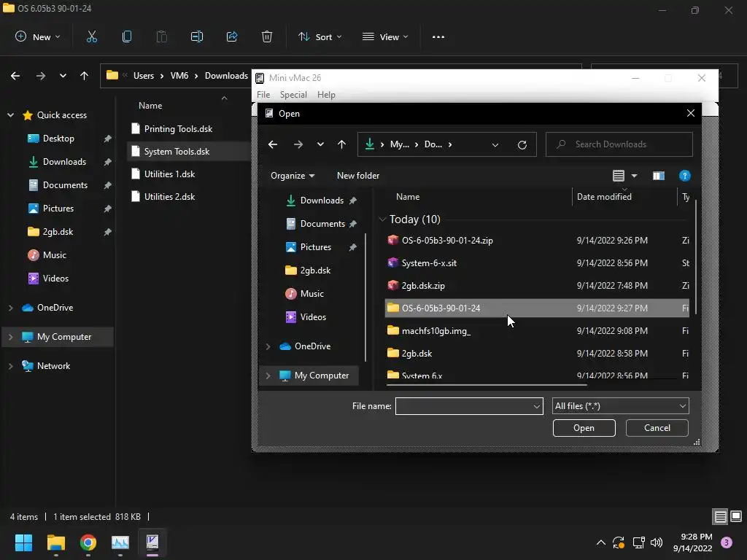Image resolution: width=747 pixels, height=560 pixels.
Task: Click VM6 in Explorer breadcrumb path
Action: 179,76
